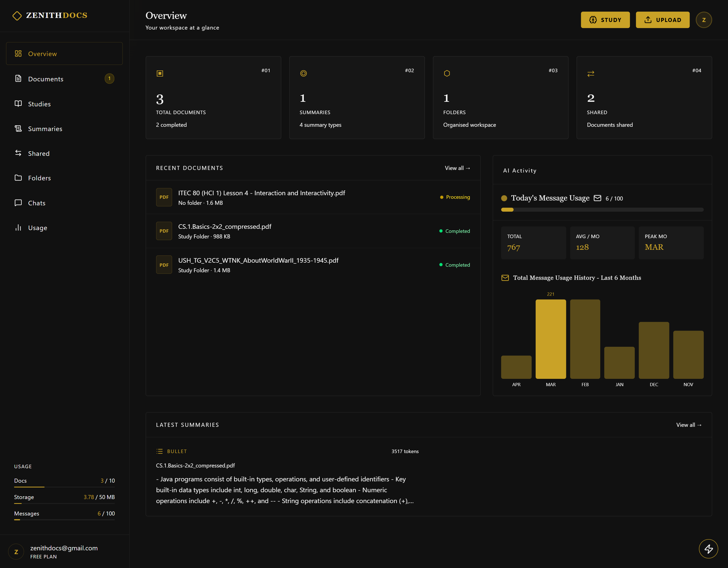Open the Studies section from the sidebar
Screen dimensions: 728x568
pos(18,104)
